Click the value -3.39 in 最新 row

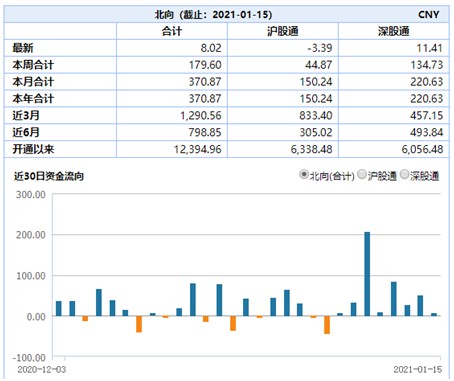tap(320, 48)
